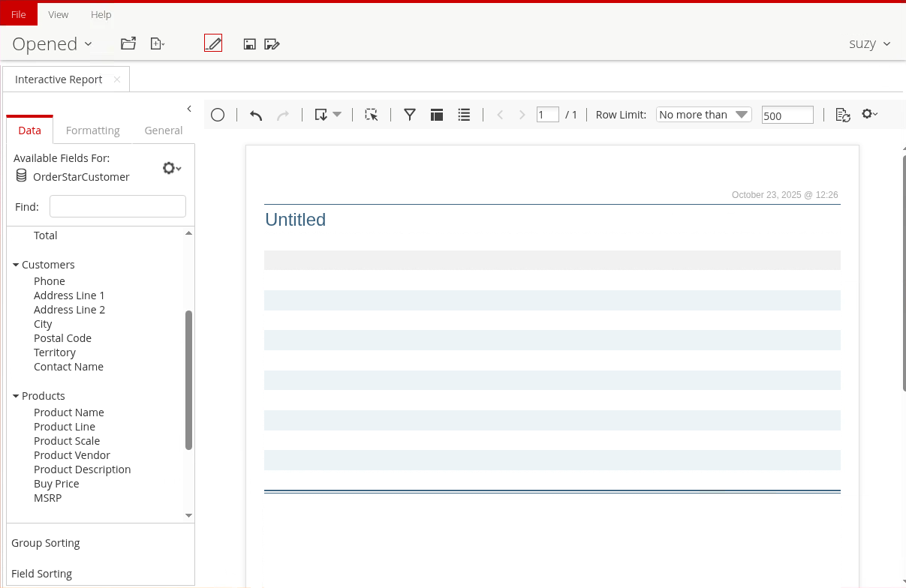The width and height of the screenshot is (906, 588).
Task: Switch to the Formatting tab
Action: [92, 130]
